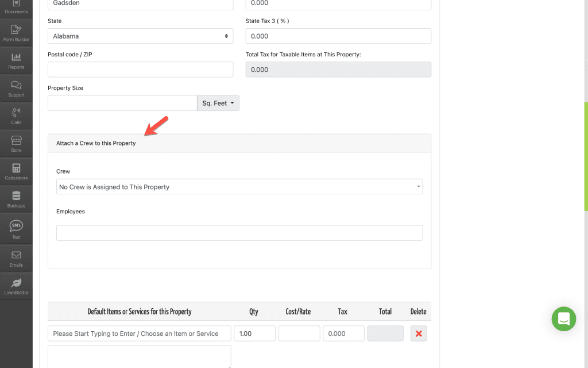This screenshot has height=368, width=588.
Task: Select the Form Builder icon
Action: pyautogui.click(x=16, y=33)
